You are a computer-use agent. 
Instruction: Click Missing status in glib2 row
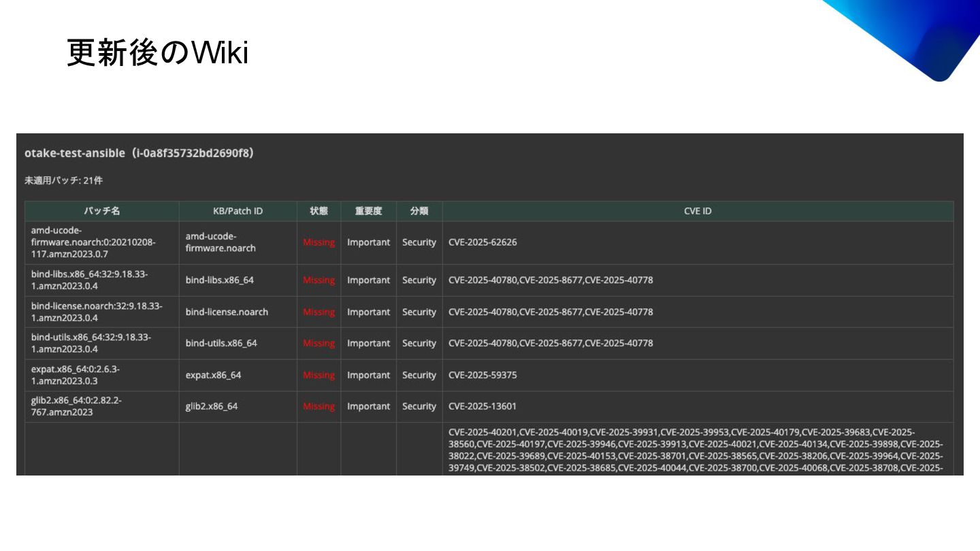pos(318,406)
